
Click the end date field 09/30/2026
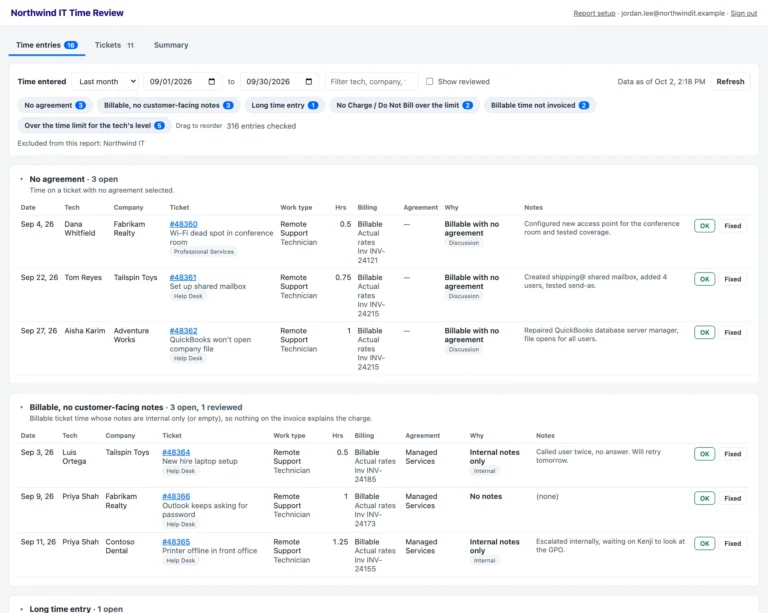pos(279,81)
